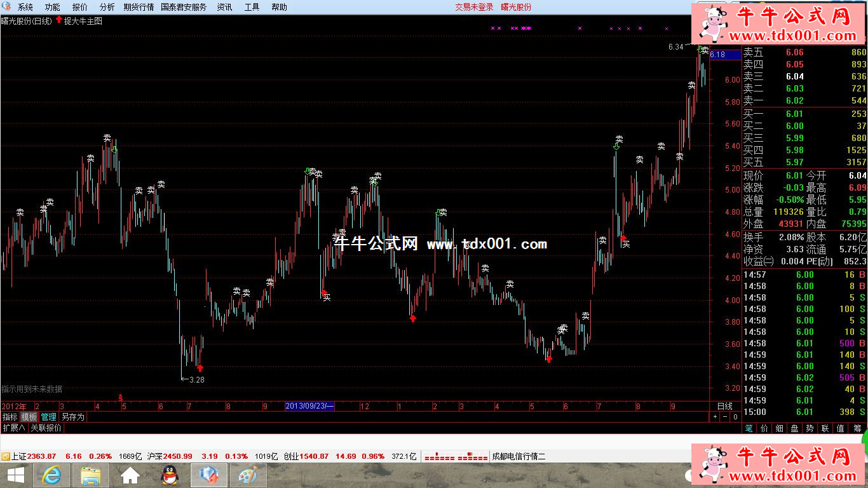Click the plus zoom button under 日线
The image size is (868, 488).
point(715,417)
